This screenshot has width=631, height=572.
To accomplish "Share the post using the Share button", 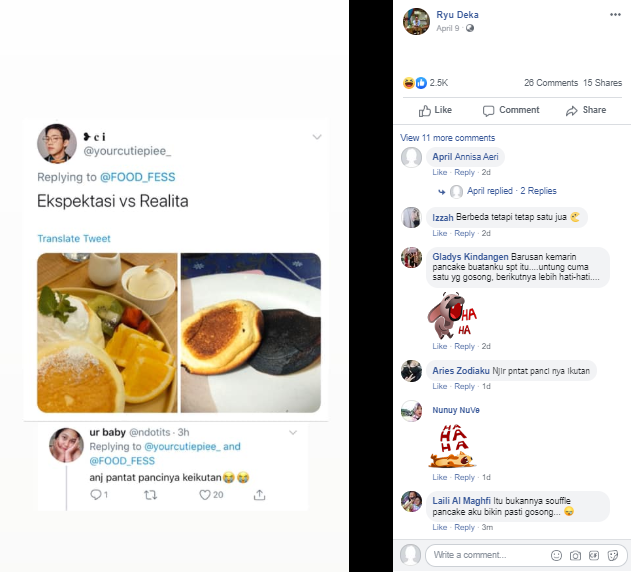I will point(586,110).
